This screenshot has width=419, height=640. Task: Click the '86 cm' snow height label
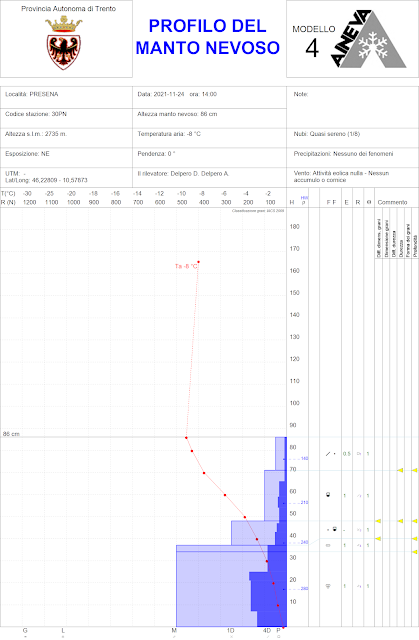click(x=11, y=434)
